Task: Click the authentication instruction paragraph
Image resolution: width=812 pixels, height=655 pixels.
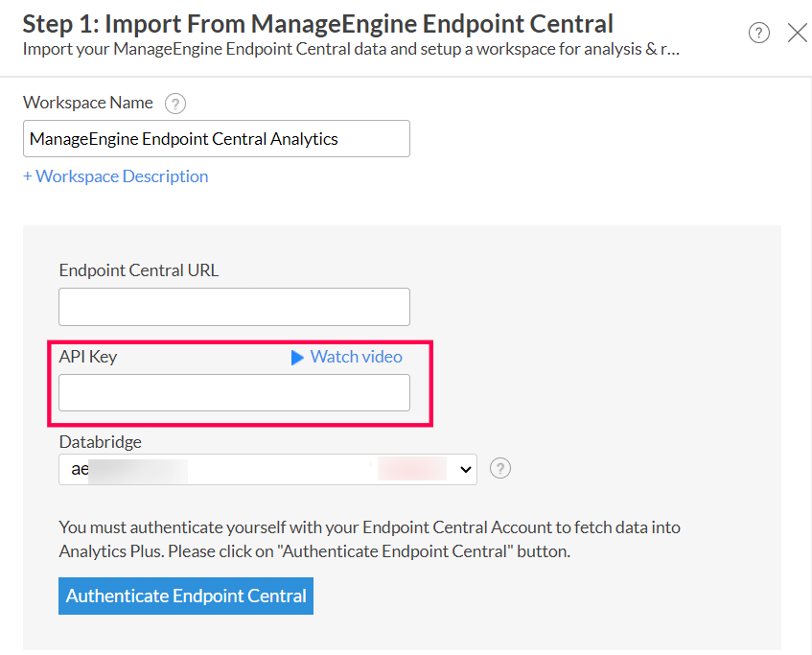Action: 369,539
